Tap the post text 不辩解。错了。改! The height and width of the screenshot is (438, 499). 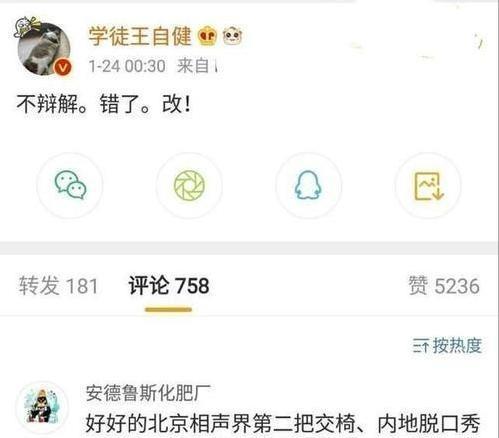[x=104, y=104]
